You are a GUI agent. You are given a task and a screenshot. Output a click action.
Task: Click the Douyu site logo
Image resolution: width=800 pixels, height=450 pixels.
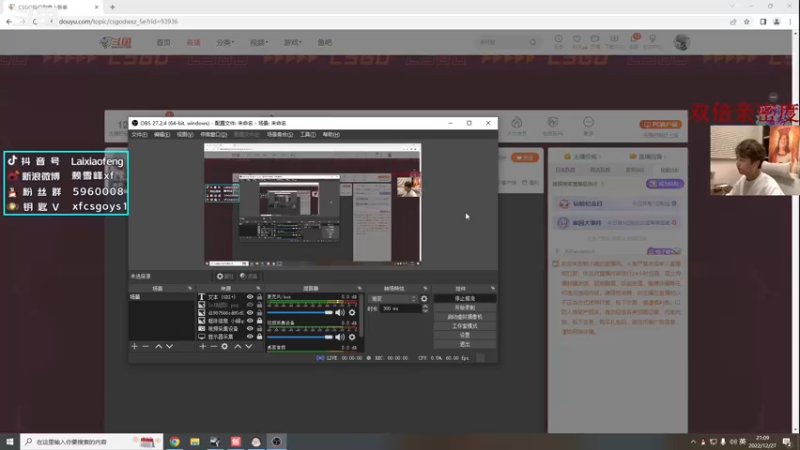pyautogui.click(x=116, y=42)
